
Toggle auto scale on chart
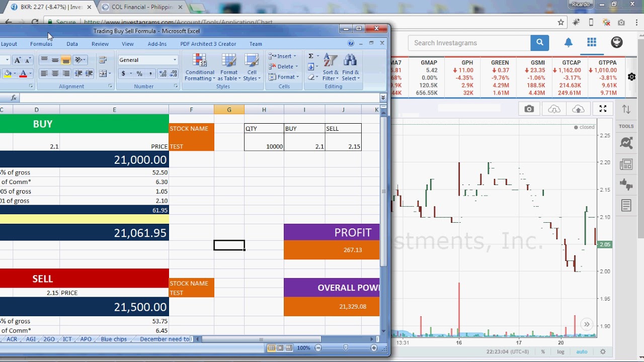pos(582,352)
